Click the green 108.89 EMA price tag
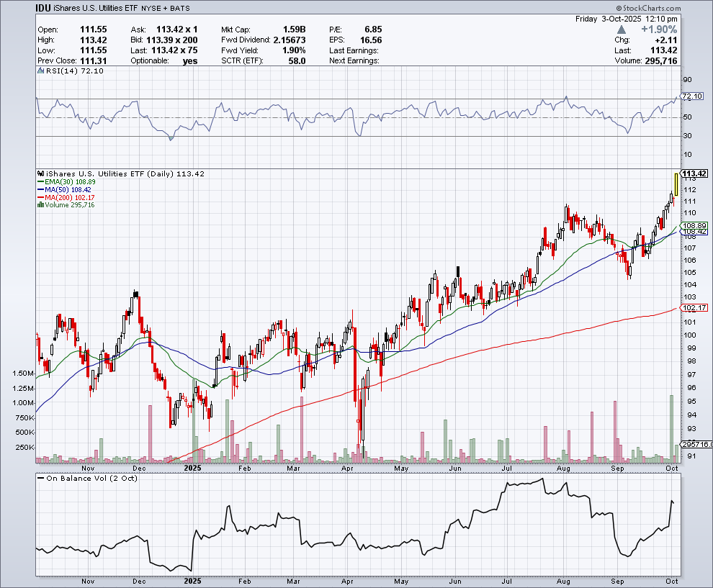713x588 pixels. click(694, 225)
